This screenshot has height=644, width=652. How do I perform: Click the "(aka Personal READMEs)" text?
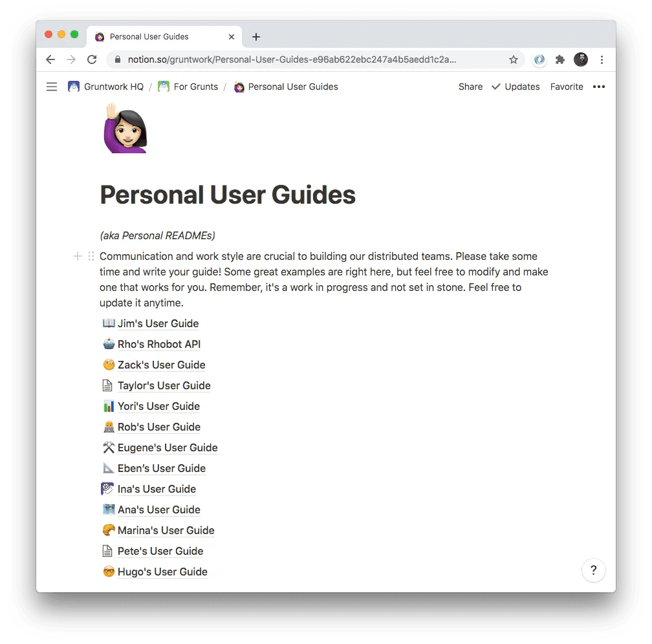tap(158, 235)
